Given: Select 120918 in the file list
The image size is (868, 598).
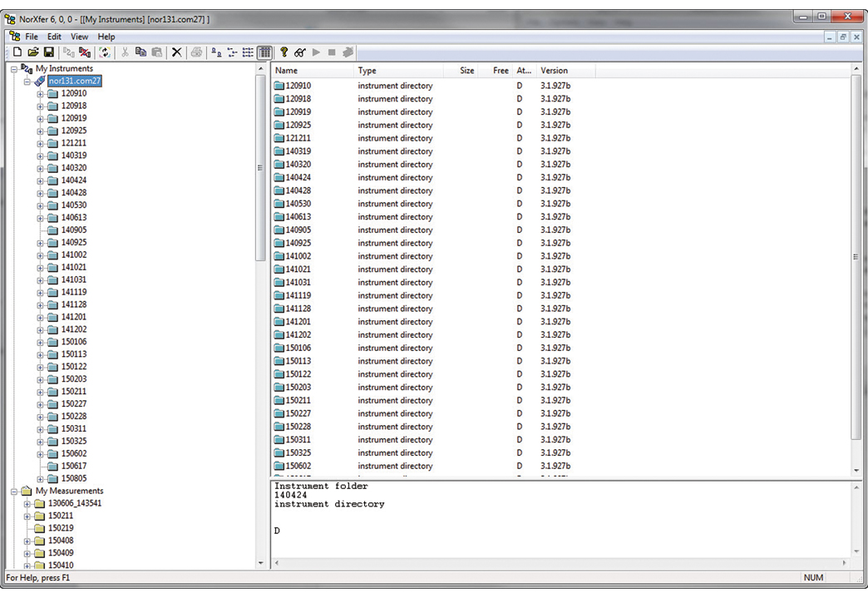Looking at the screenshot, I should 298,99.
